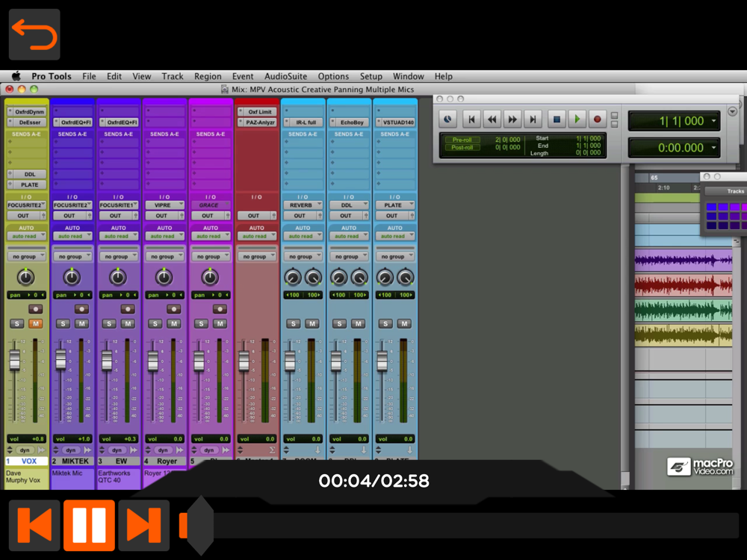Click the red Record button in transport
The height and width of the screenshot is (560, 747).
coord(597,119)
